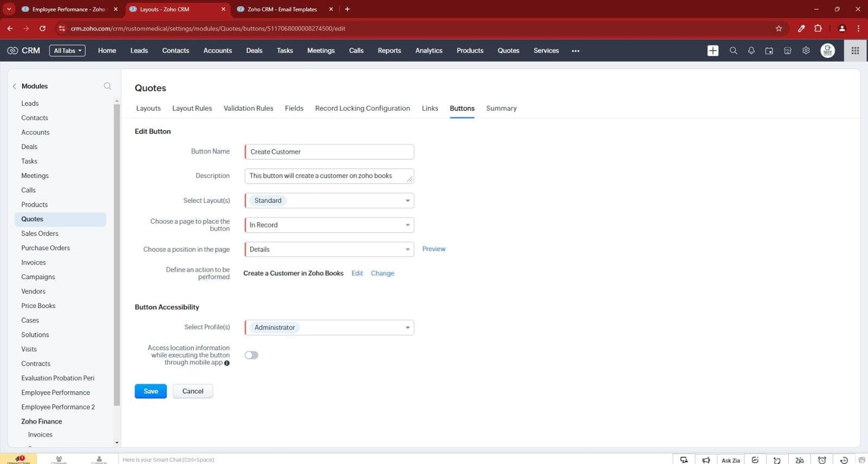The height and width of the screenshot is (464, 868).
Task: Click the Description text area
Action: 329,176
